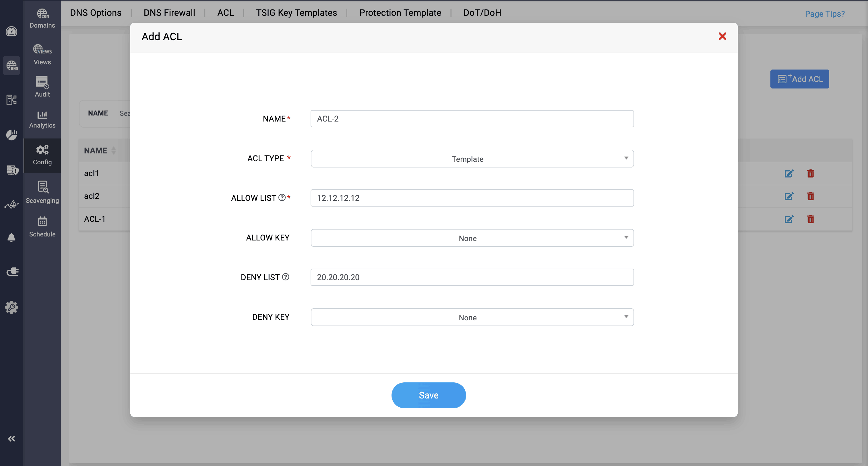Collapse the sidebar with double chevron
The image size is (868, 466).
[x=11, y=438]
